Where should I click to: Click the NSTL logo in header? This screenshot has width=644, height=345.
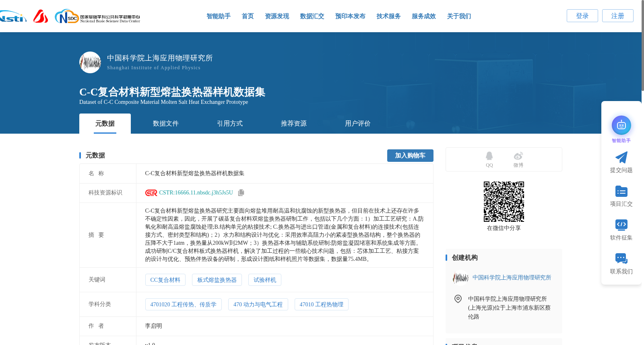point(13,17)
